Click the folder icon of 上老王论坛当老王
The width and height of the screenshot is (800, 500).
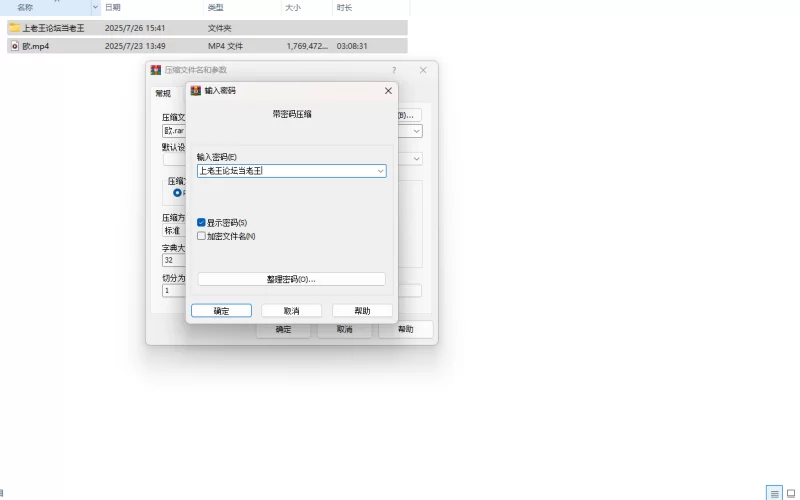coord(14,28)
